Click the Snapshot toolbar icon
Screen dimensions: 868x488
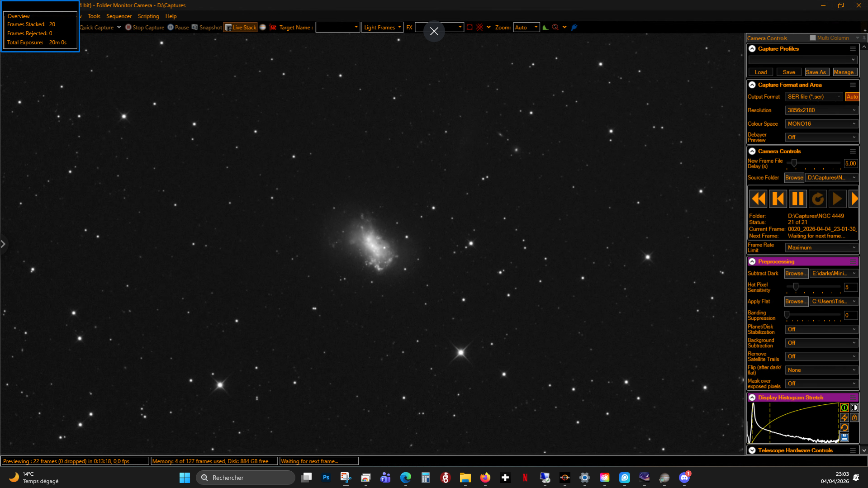[x=195, y=27]
